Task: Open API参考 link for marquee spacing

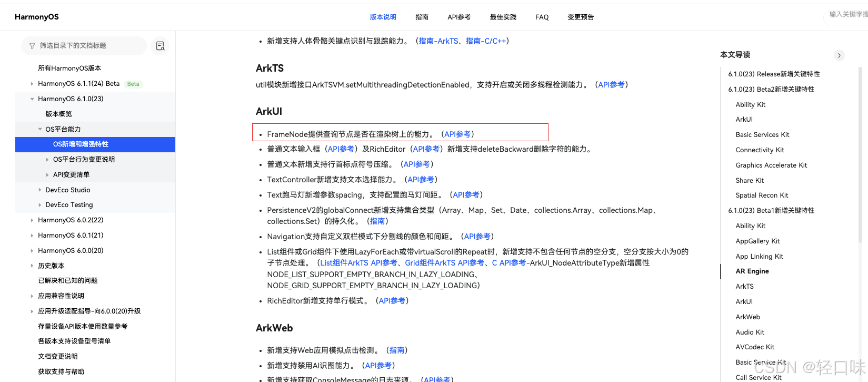Action: pyautogui.click(x=466, y=195)
